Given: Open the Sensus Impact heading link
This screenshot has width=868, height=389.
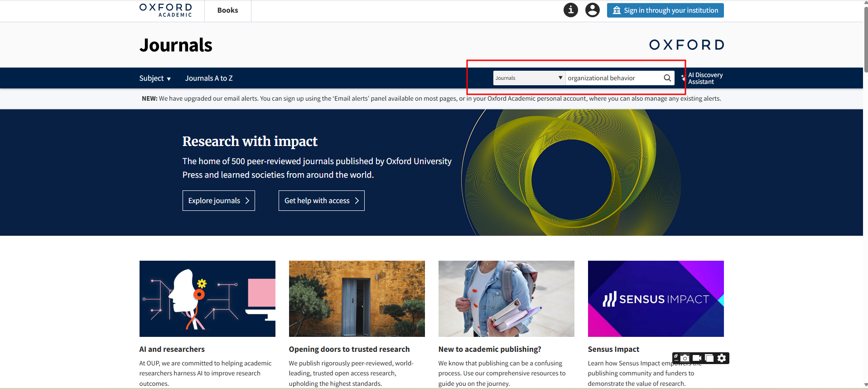Looking at the screenshot, I should tap(613, 349).
